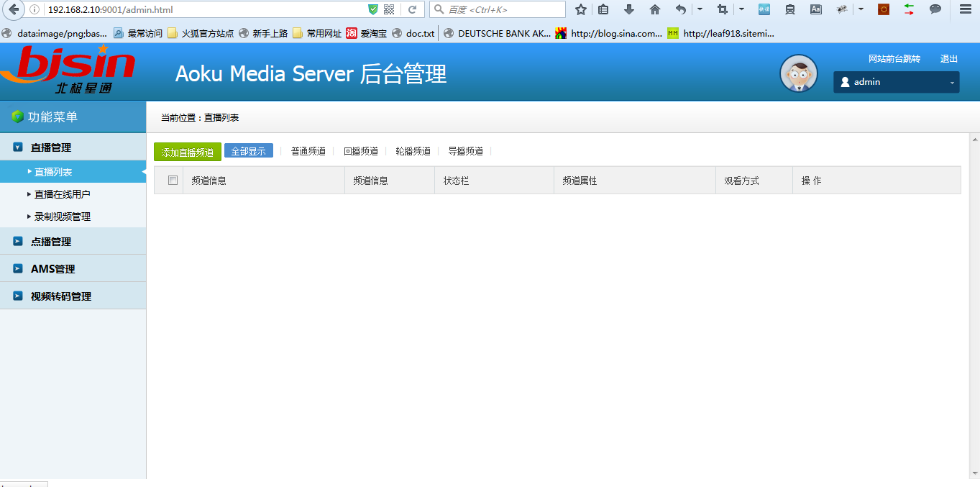Expand the AMS管理 menu section
The image size is (980, 487).
52,268
